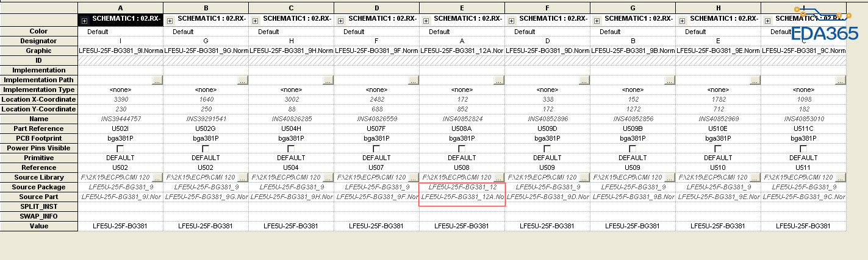The image size is (868, 260).
Task: Click Graphic cell LFE5U-25F-BG381_9H.Norm
Action: pos(291,51)
